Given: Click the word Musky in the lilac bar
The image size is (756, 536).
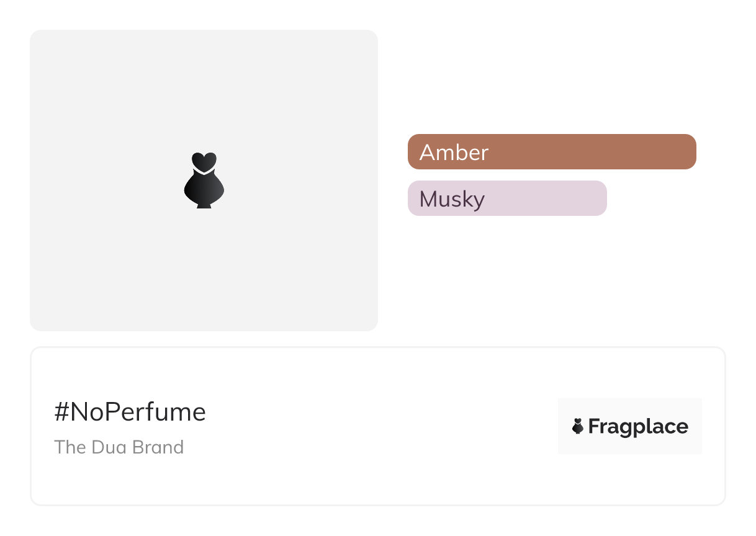Looking at the screenshot, I should 452,199.
